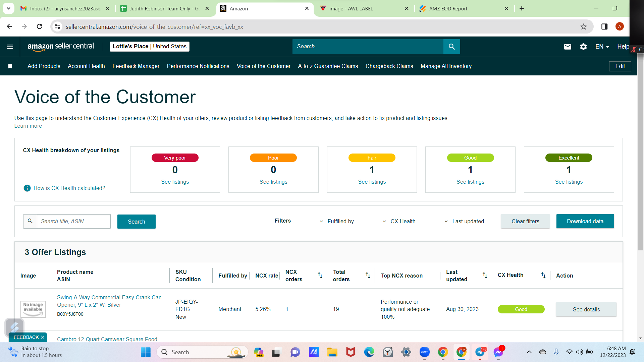
Task: View site information icon in address bar
Action: pyautogui.click(x=58, y=26)
